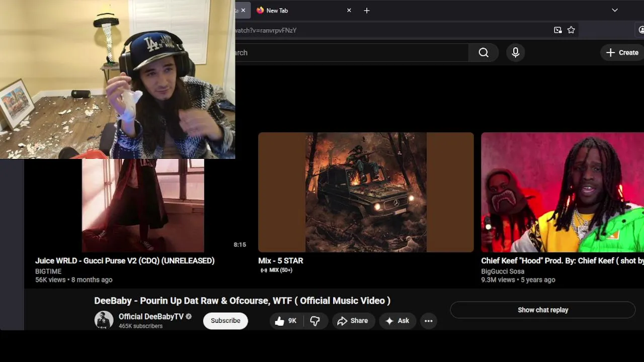Open Chief Keef Hood video thumbnail
Image resolution: width=644 pixels, height=362 pixels.
(562, 192)
